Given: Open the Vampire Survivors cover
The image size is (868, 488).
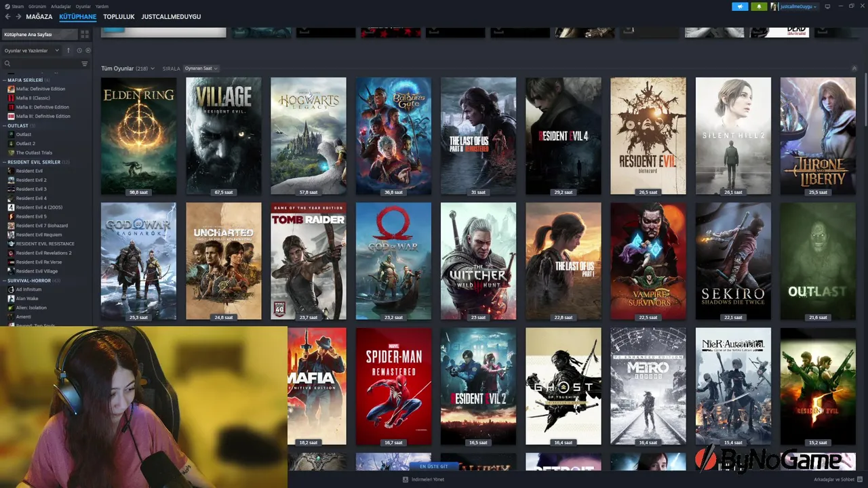Looking at the screenshot, I should point(648,261).
